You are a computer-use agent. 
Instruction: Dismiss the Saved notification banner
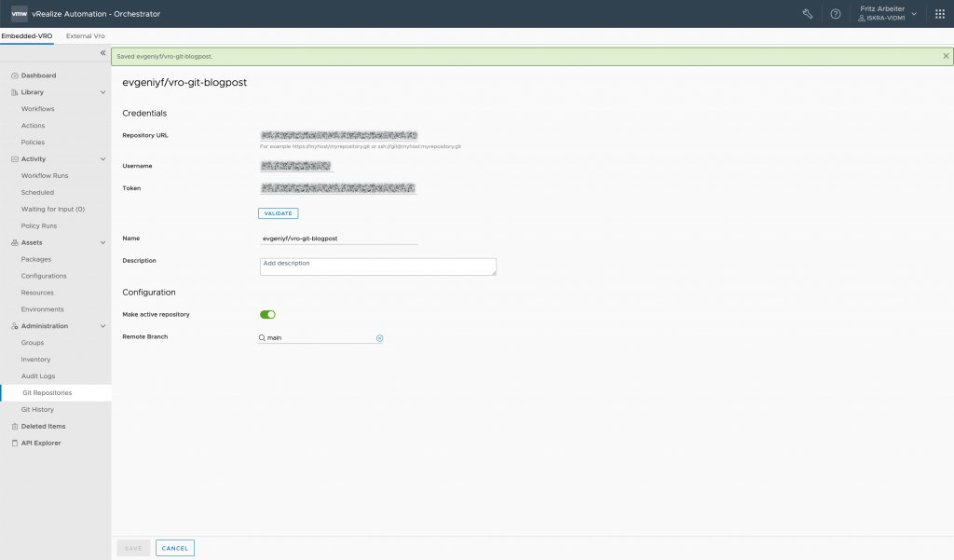point(946,56)
